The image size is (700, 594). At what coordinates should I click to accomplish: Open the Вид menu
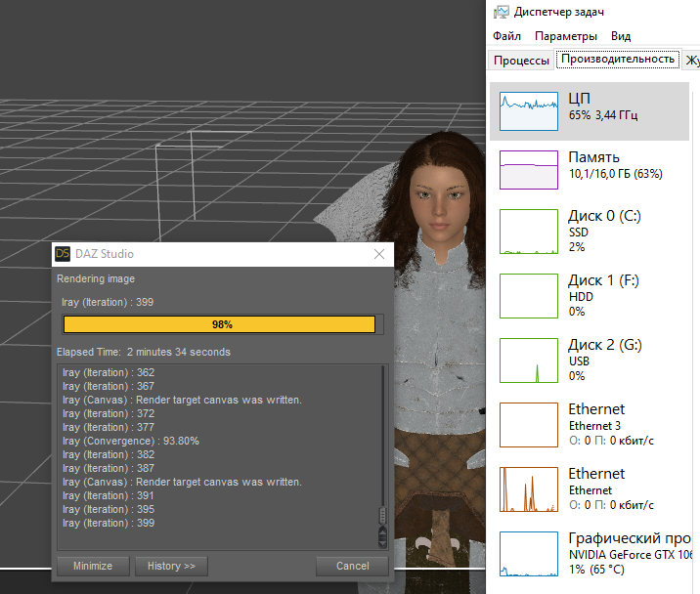coord(621,36)
